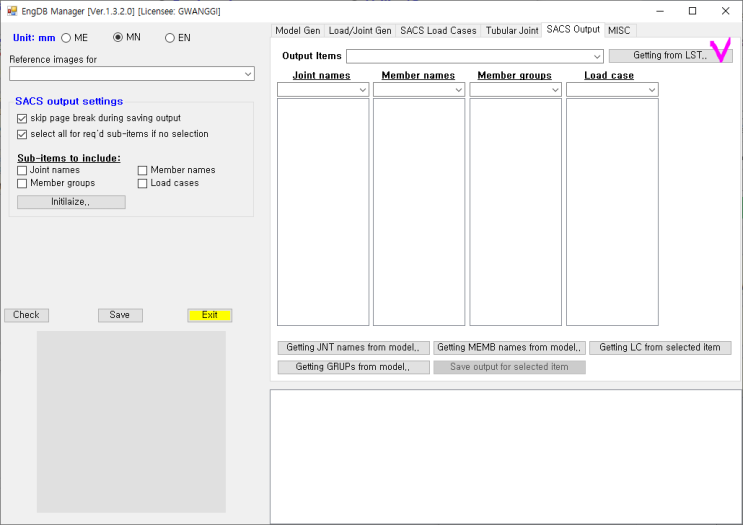This screenshot has height=525, width=743.
Task: Click Getting MEMB names from model.. button
Action: click(x=509, y=347)
